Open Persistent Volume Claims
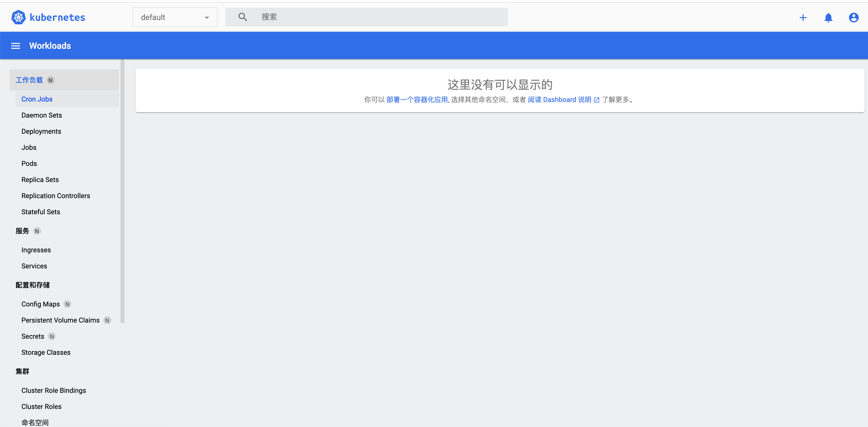The width and height of the screenshot is (868, 427). point(60,320)
